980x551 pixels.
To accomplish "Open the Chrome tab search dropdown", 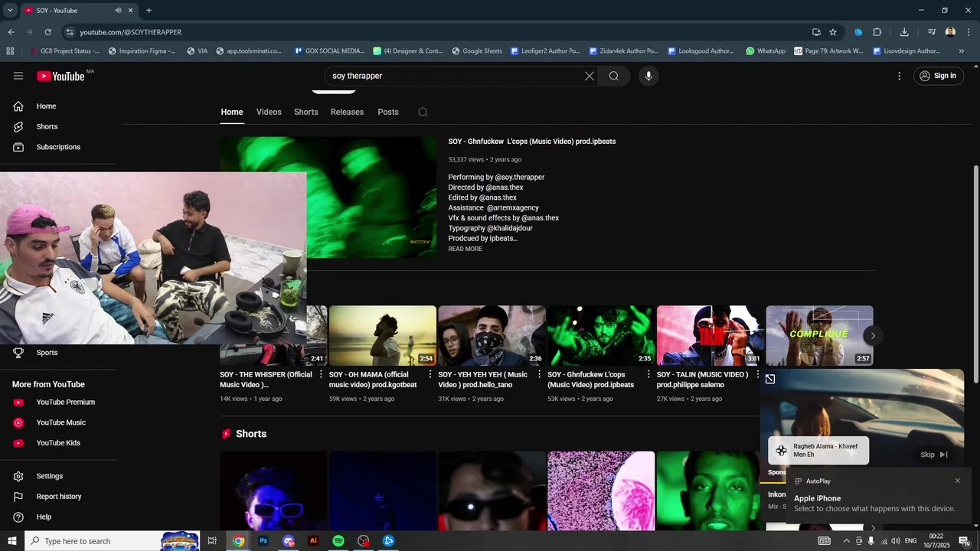I will tap(10, 10).
